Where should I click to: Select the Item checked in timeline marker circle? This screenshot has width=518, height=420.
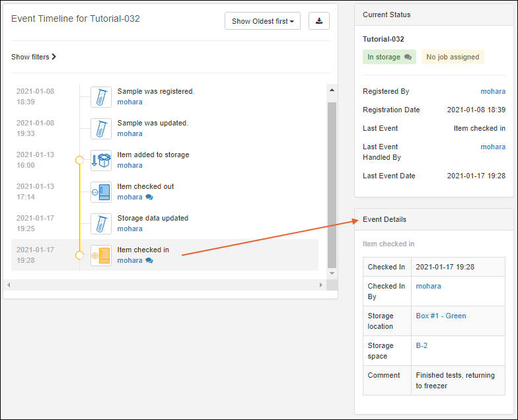click(80, 255)
